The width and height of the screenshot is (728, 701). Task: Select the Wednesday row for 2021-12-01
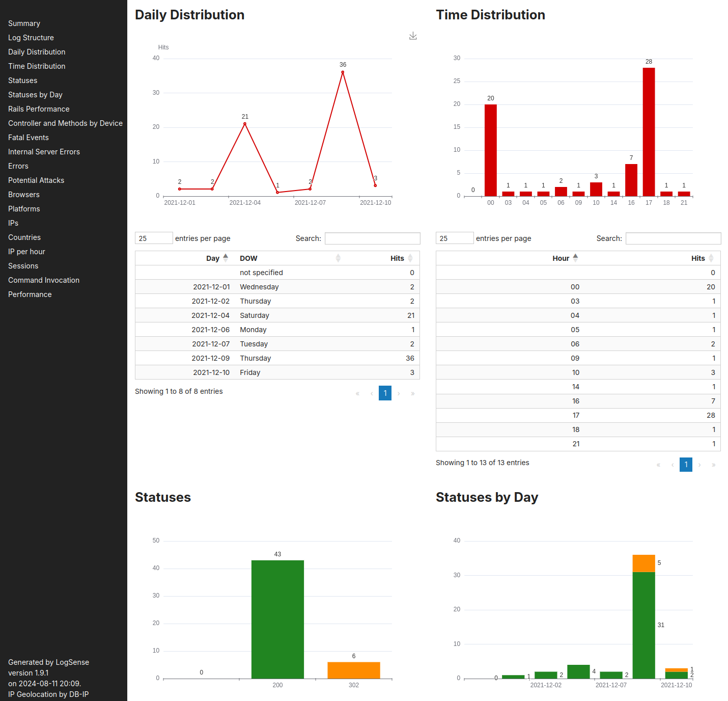[x=277, y=287]
